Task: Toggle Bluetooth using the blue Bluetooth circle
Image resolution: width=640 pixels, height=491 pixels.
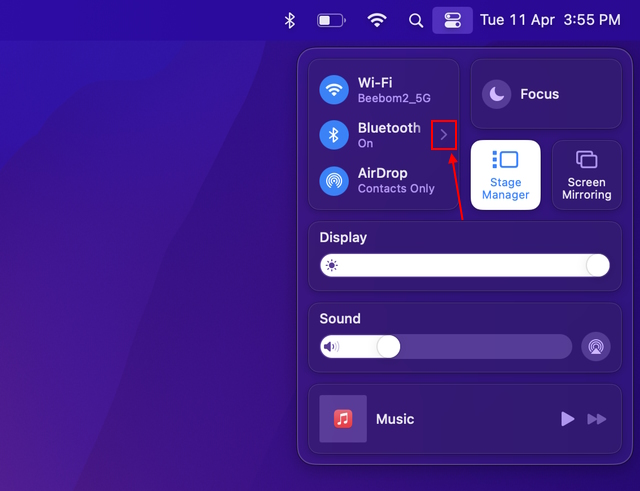Action: 334,135
